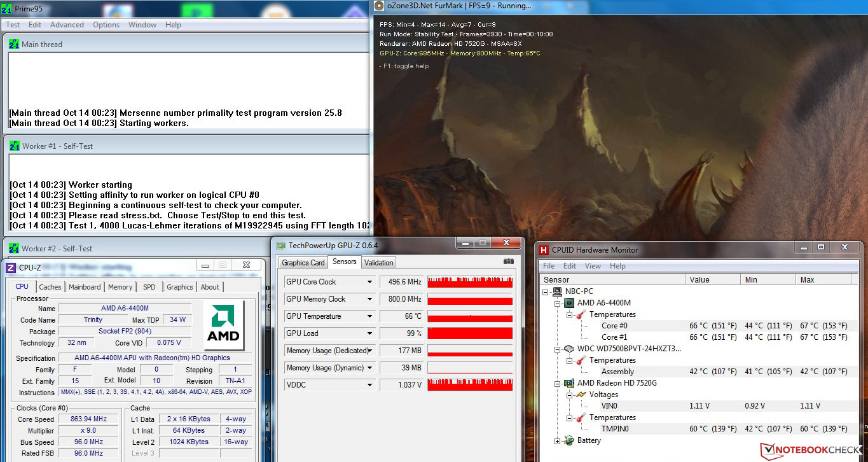868x462 pixels.
Task: Click the AMD Radeon HD 7520G card icon
Action: (x=569, y=383)
